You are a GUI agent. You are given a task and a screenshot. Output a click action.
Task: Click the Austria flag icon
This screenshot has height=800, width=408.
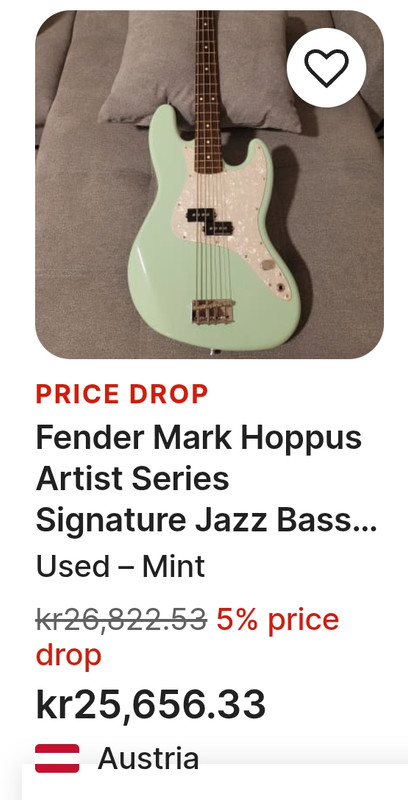point(57,758)
